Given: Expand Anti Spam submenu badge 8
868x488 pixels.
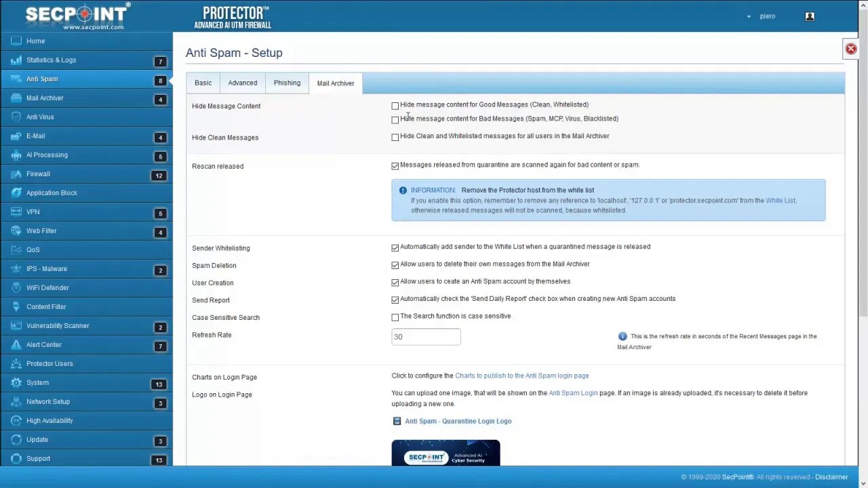Looking at the screenshot, I should (161, 81).
